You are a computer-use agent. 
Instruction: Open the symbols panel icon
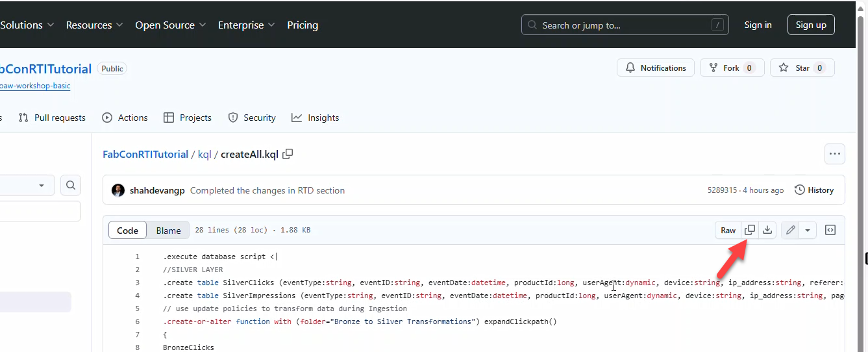pos(830,230)
